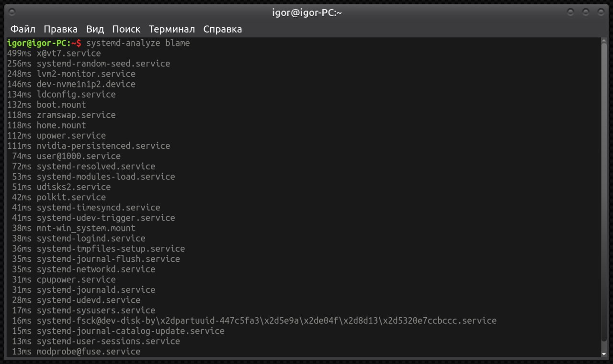Click the boot.mount line

pyautogui.click(x=46, y=105)
